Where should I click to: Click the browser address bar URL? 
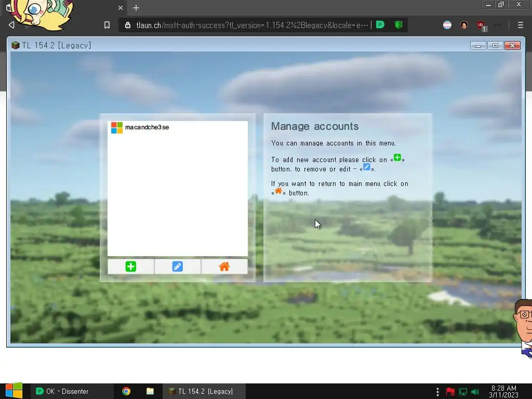click(252, 25)
